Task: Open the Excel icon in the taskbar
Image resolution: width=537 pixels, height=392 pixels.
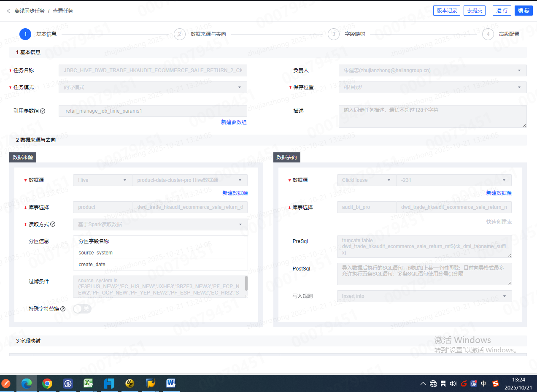Action: click(x=88, y=383)
